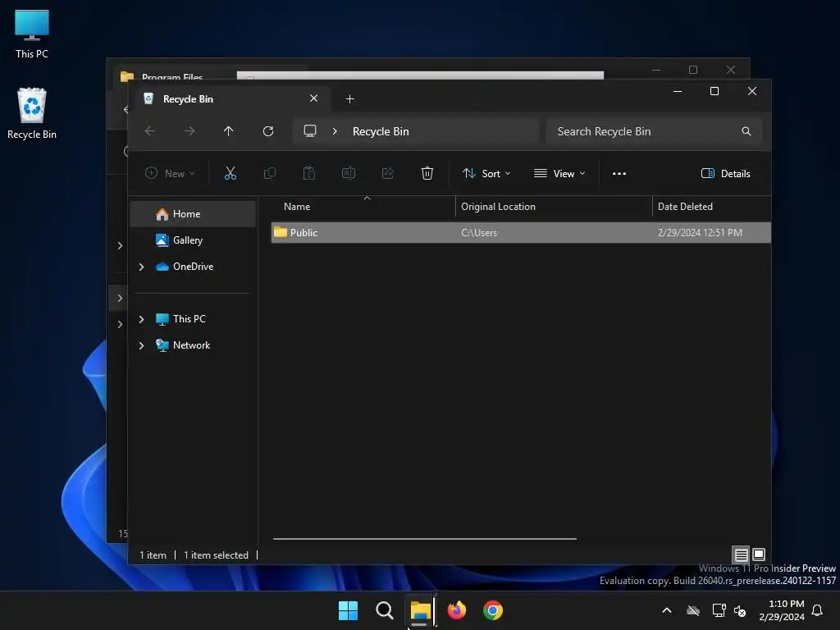Go forward with the right arrow
Viewport: 840px width, 630px height.
[189, 131]
